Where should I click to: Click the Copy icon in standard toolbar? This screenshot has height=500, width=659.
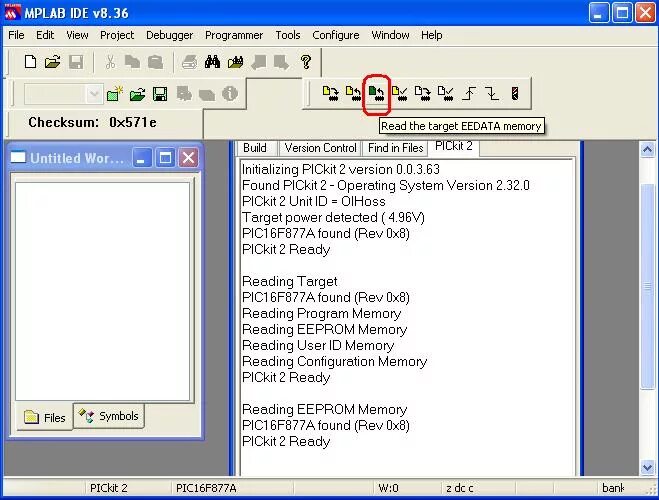[x=132, y=62]
